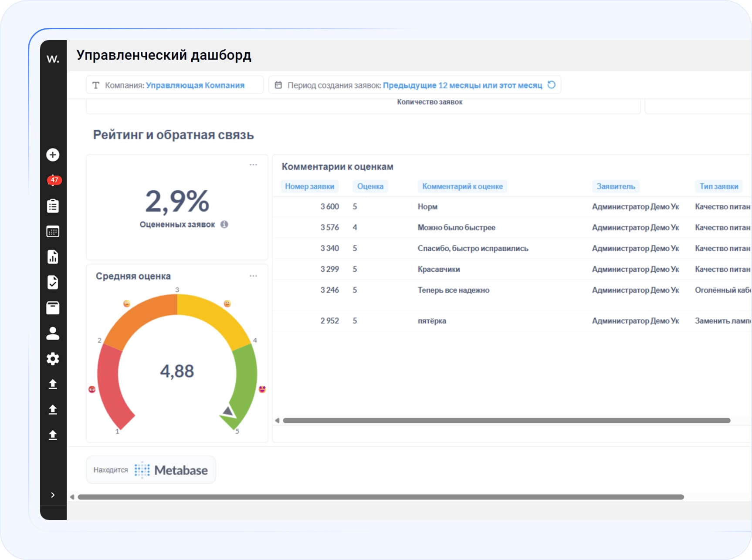Sort by the Номер заявки column header
The width and height of the screenshot is (752, 560).
309,186
